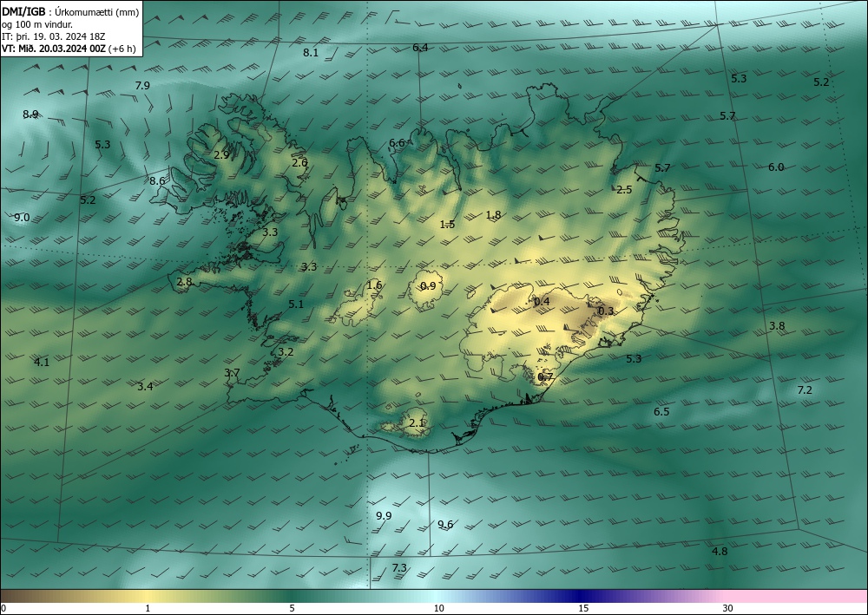Click the 6.6 value label

pyautogui.click(x=397, y=142)
